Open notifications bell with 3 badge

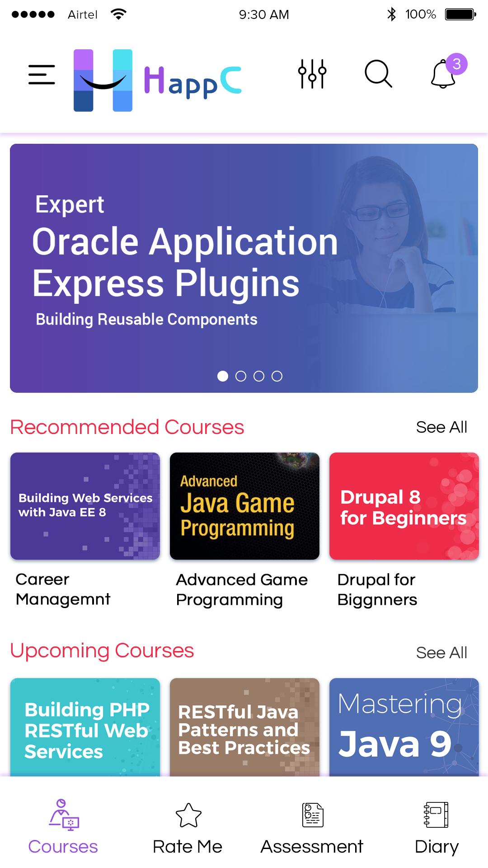444,74
